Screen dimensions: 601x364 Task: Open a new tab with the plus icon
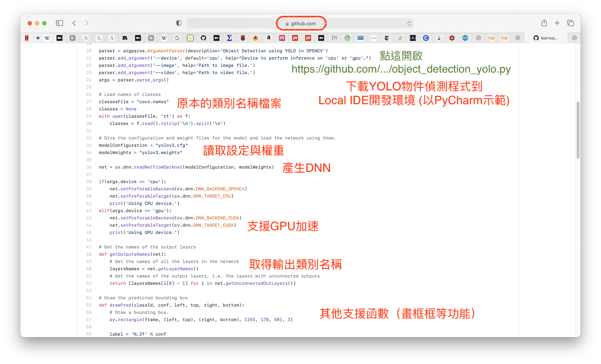(557, 23)
